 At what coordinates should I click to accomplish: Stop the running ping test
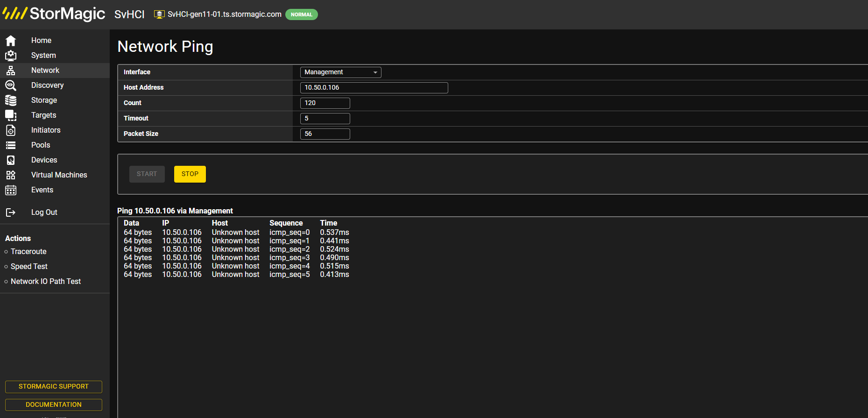pos(190,174)
